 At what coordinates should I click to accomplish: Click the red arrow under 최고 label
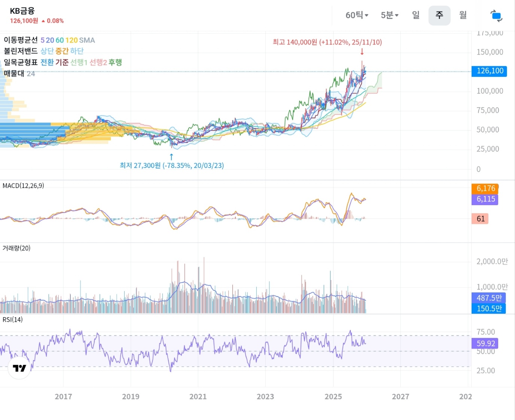(362, 52)
